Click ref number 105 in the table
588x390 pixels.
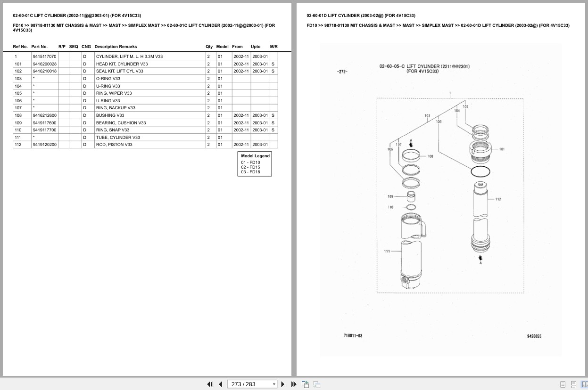(x=18, y=93)
